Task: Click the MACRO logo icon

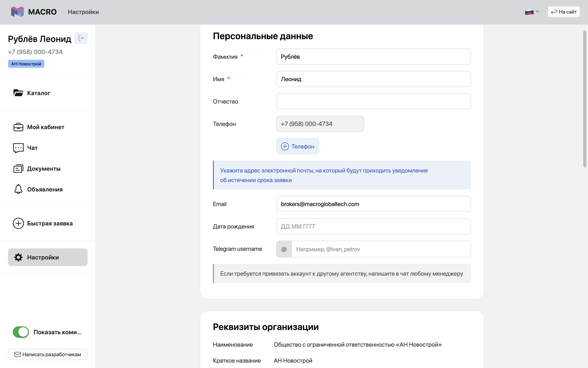Action: (x=18, y=12)
